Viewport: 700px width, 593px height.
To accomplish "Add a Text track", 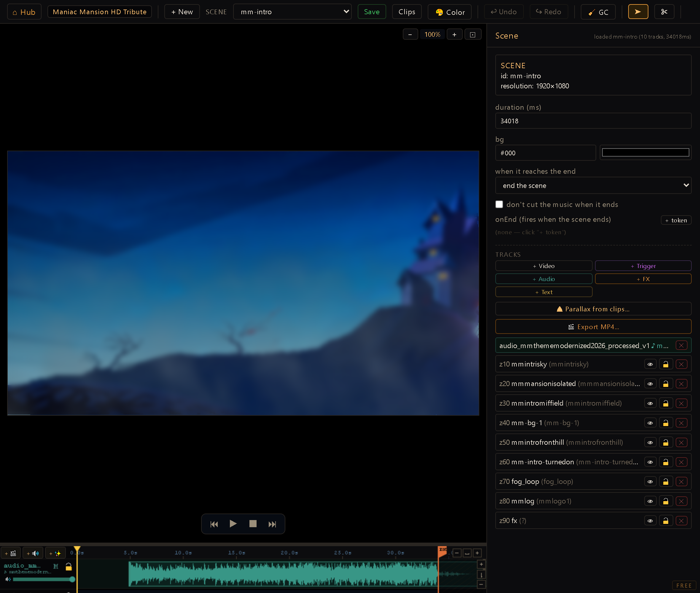I will (x=544, y=292).
